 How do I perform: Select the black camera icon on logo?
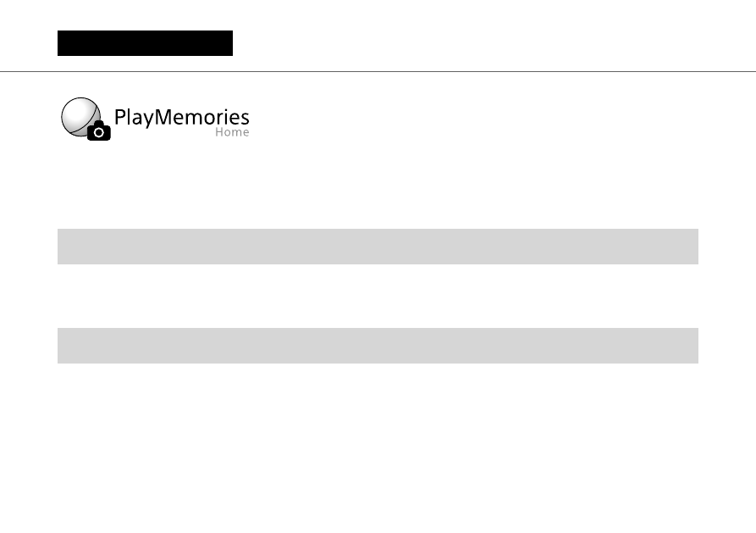tap(99, 130)
